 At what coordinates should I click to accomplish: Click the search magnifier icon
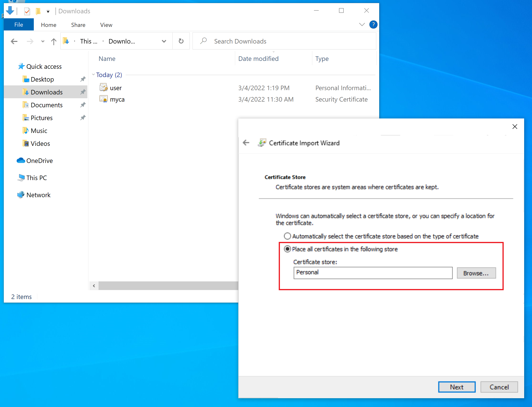(203, 41)
